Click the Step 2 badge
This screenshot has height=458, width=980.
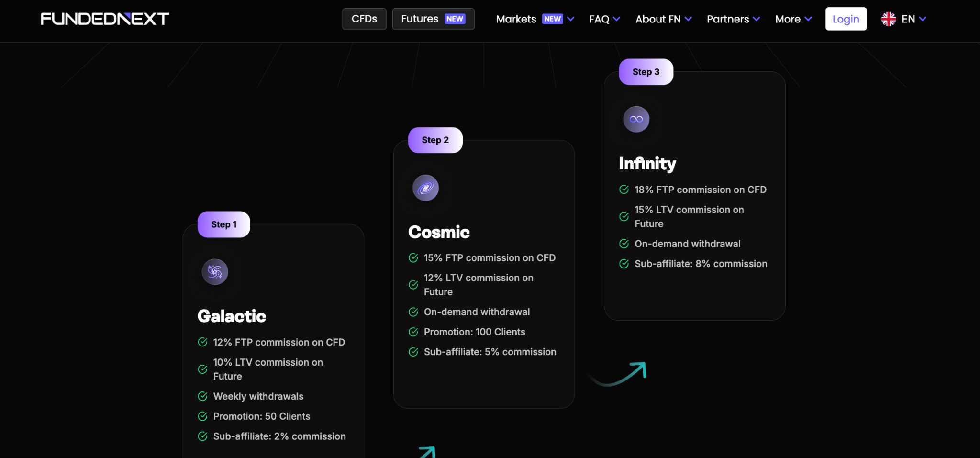click(x=435, y=140)
